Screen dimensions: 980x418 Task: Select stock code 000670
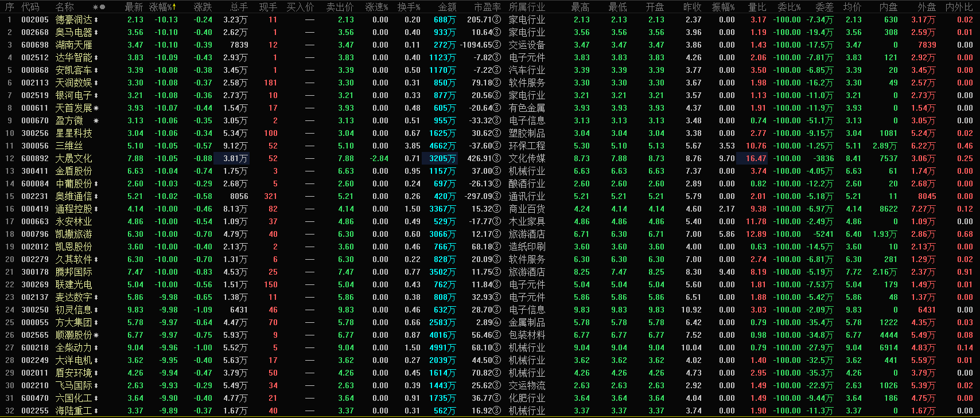[x=35, y=120]
